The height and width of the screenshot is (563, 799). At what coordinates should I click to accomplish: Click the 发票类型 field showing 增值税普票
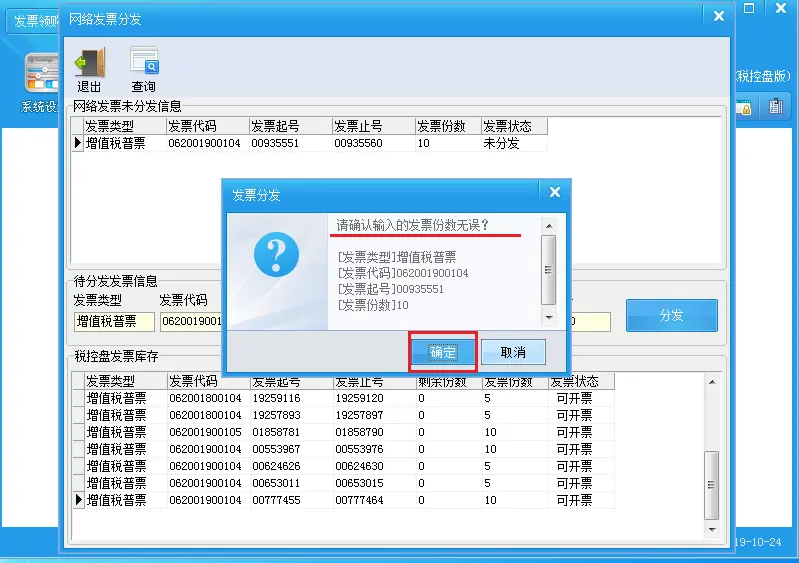click(114, 321)
